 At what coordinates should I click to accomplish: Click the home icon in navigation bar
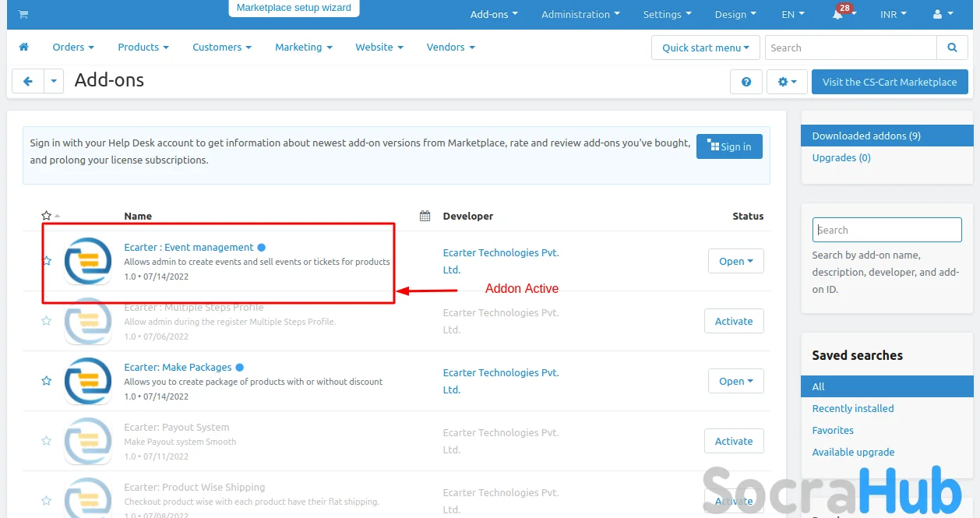tap(24, 47)
